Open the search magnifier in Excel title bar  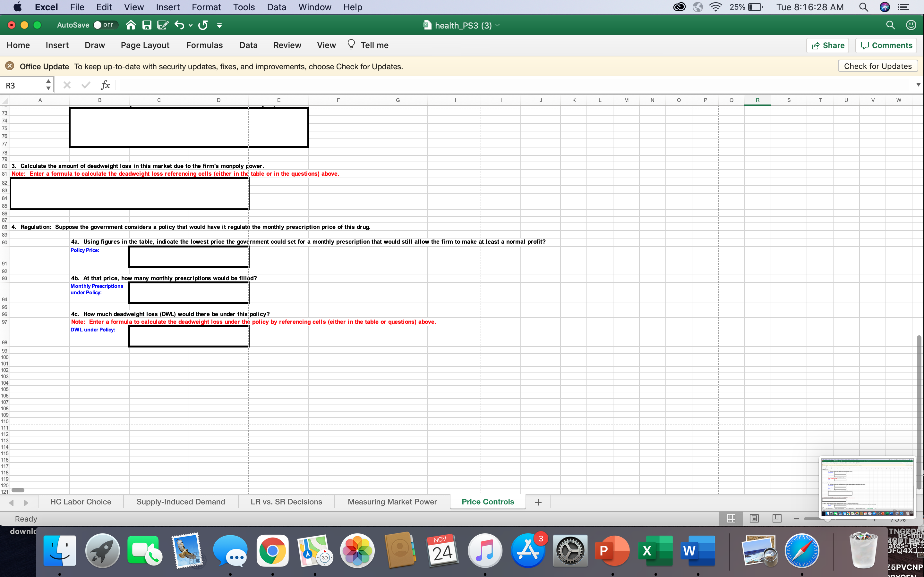(x=890, y=25)
